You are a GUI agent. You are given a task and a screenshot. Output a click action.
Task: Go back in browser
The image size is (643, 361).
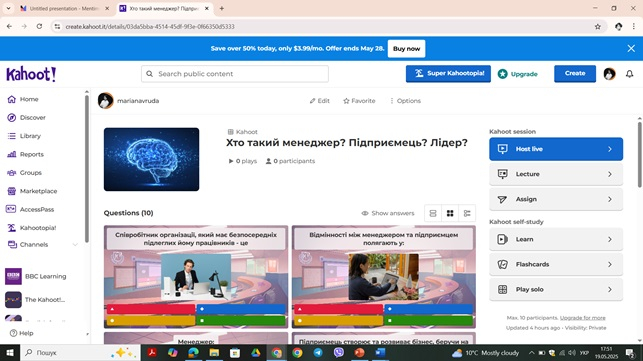[x=9, y=26]
